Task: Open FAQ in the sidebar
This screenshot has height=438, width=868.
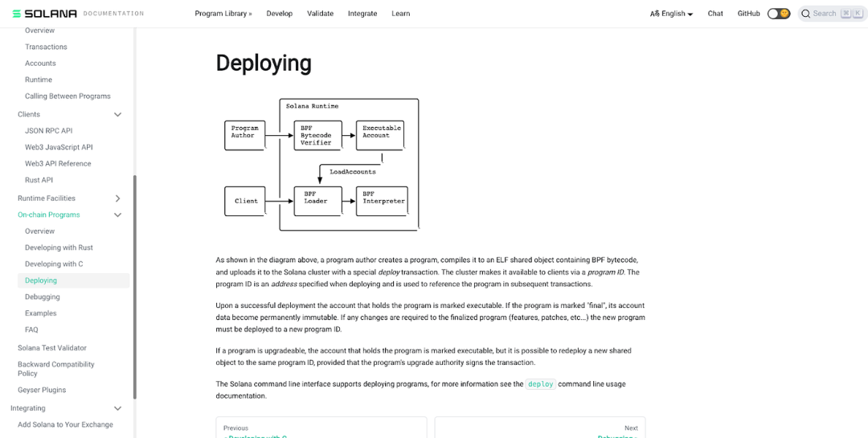Action: [x=31, y=330]
